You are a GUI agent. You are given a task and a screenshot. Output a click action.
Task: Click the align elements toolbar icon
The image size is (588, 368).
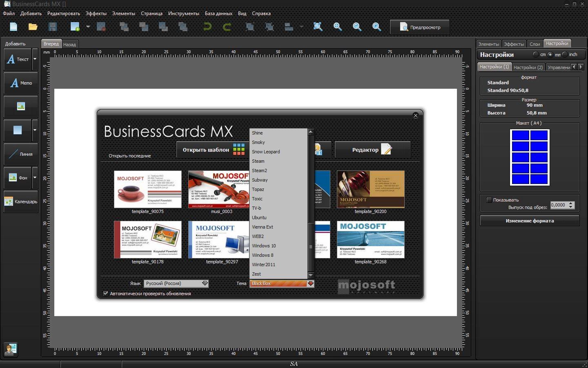coord(289,27)
